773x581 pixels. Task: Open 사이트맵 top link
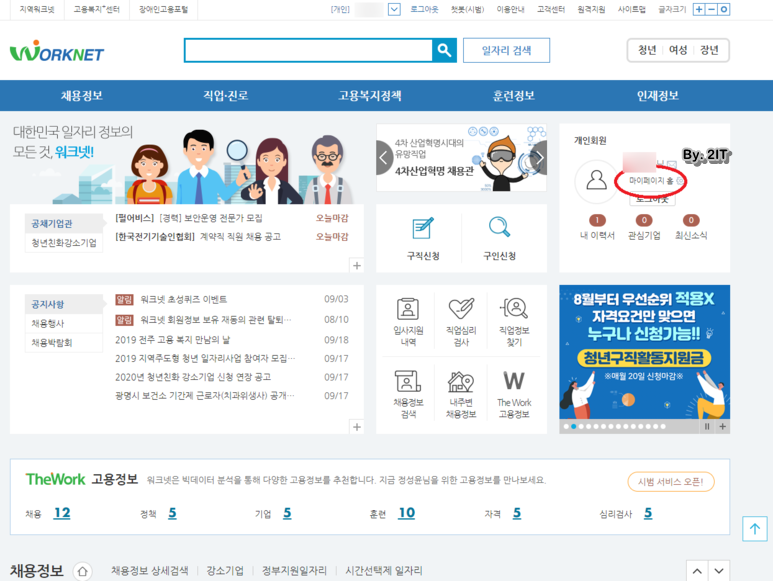[632, 9]
